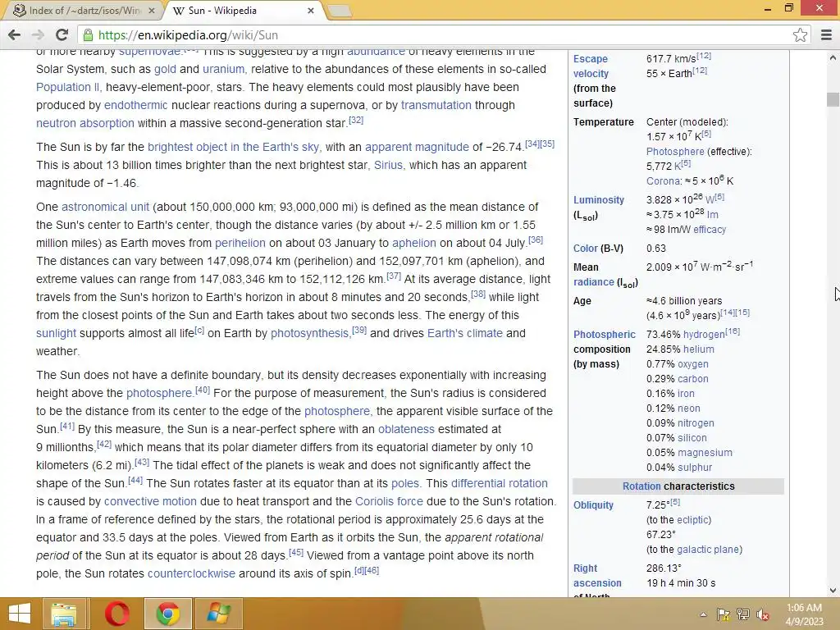This screenshot has height=630, width=840.
Task: Open the poles link
Action: tap(405, 483)
